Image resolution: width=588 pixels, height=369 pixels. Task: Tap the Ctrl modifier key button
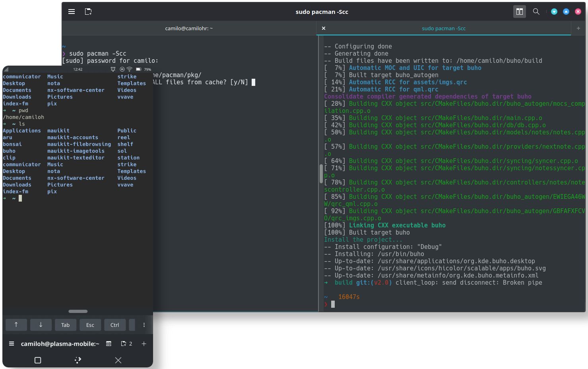click(x=115, y=325)
